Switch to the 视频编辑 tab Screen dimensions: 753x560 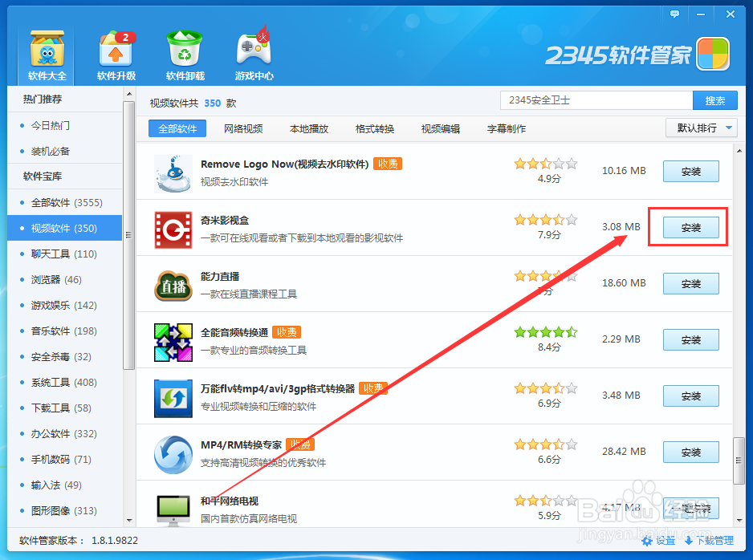pyautogui.click(x=441, y=128)
